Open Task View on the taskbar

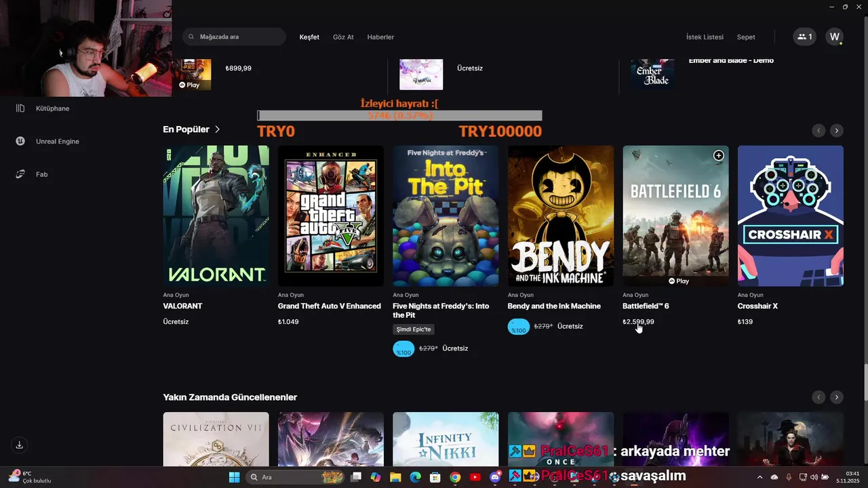point(356,477)
